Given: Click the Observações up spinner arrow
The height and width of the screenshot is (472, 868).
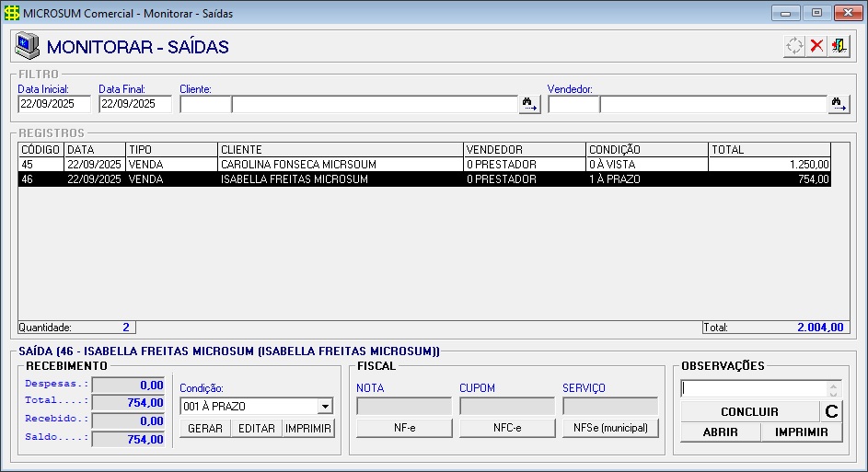Looking at the screenshot, I should pyautogui.click(x=834, y=386).
